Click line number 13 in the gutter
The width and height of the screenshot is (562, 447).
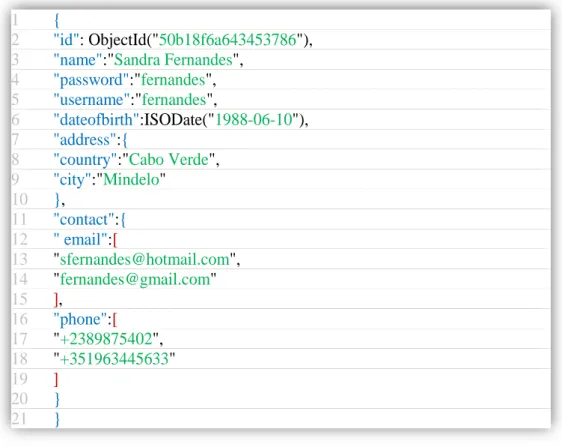19,259
